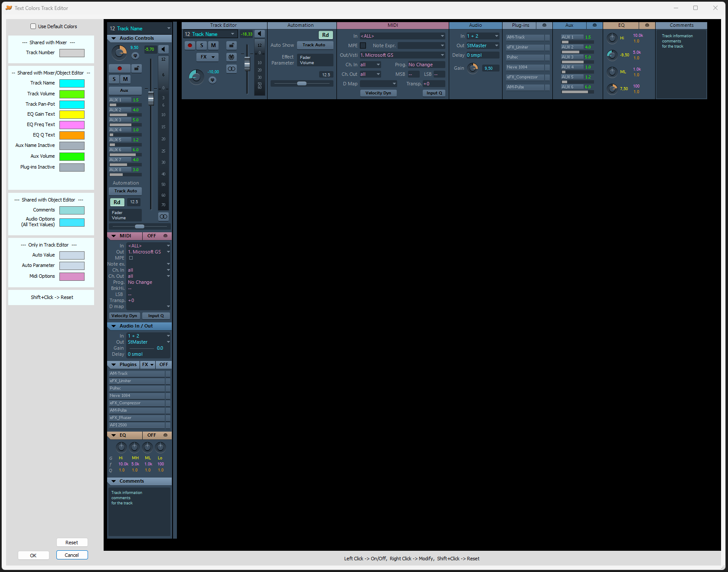
Task: Collapse the Audio In / Out section
Action: pos(114,326)
